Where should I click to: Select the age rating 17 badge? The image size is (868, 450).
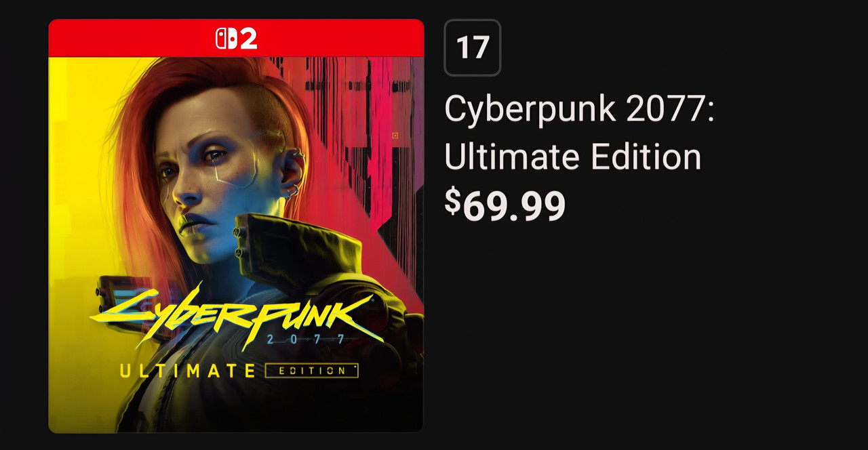(473, 47)
